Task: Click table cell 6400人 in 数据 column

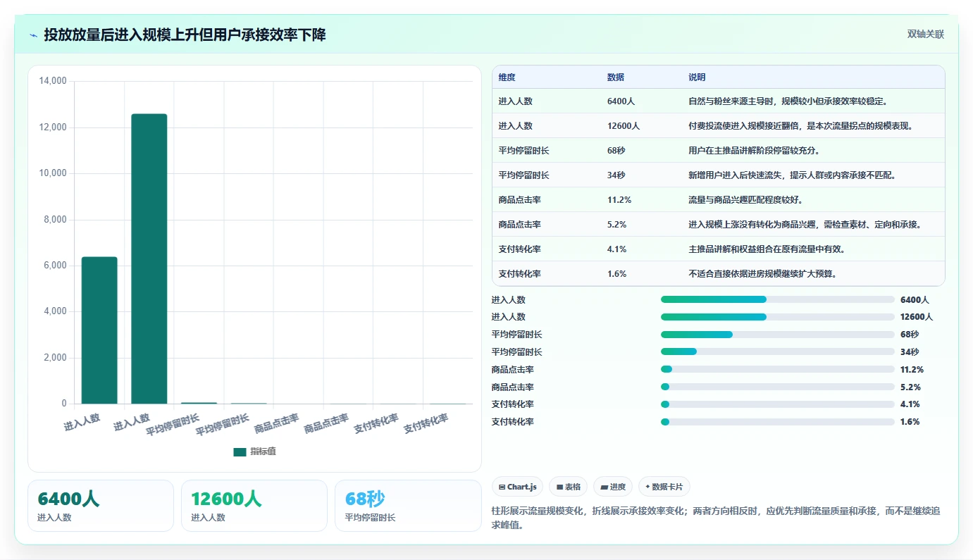Action: pos(621,101)
